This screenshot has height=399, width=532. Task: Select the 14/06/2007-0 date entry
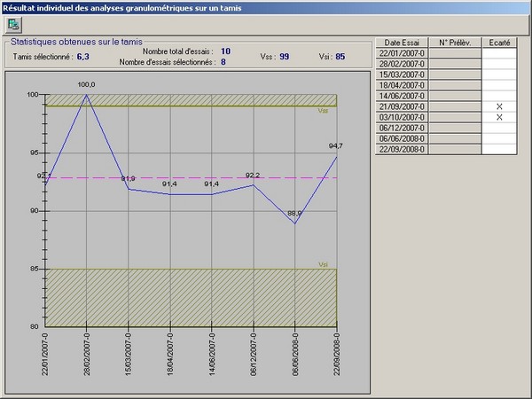tap(402, 96)
